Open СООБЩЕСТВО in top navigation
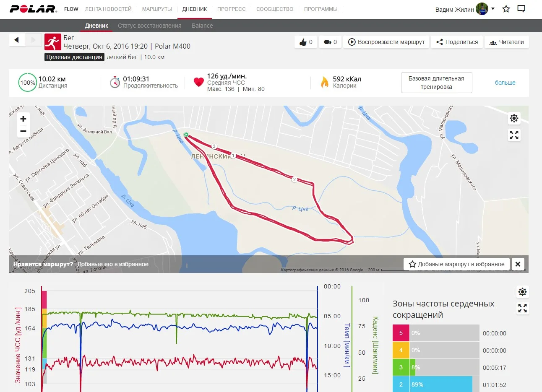Screen dimensions: 542x392 pyautogui.click(x=275, y=9)
